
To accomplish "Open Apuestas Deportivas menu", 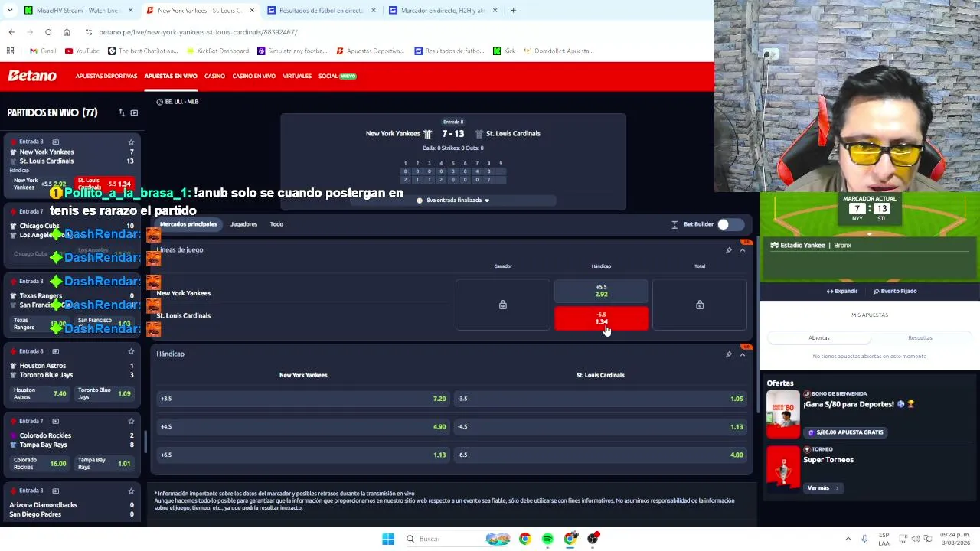I will pos(106,76).
